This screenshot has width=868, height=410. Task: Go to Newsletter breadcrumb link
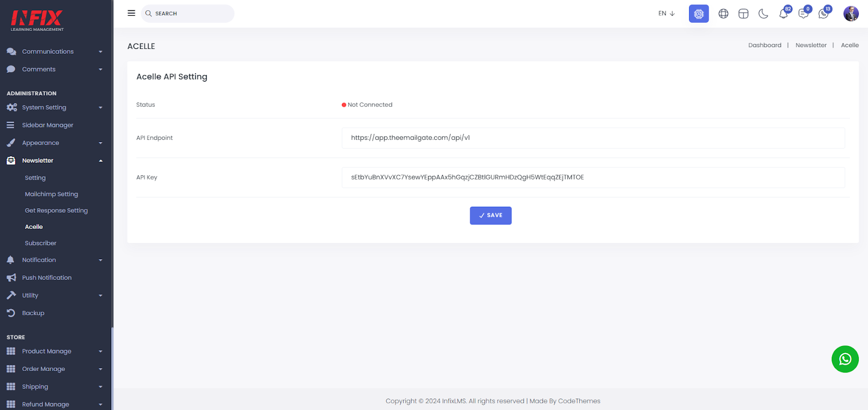[x=811, y=46]
